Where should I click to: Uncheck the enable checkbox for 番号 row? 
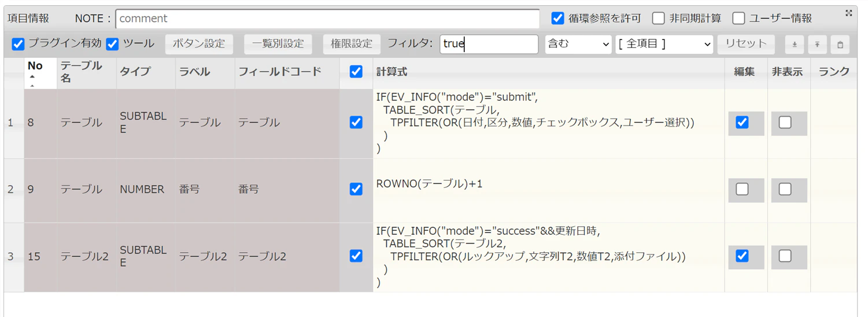356,189
